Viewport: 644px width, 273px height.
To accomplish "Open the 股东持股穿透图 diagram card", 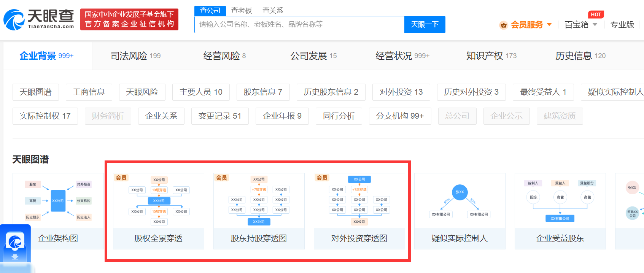I will point(259,211).
